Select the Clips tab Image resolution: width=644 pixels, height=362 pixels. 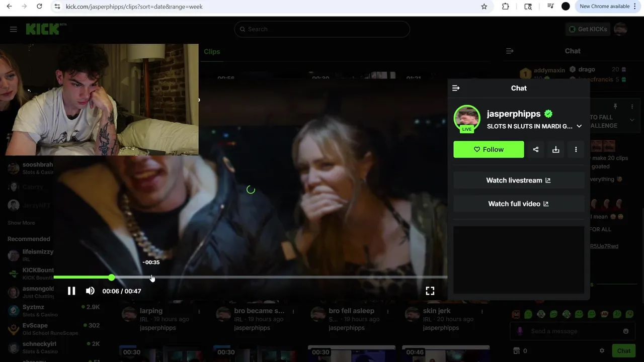pos(212,51)
